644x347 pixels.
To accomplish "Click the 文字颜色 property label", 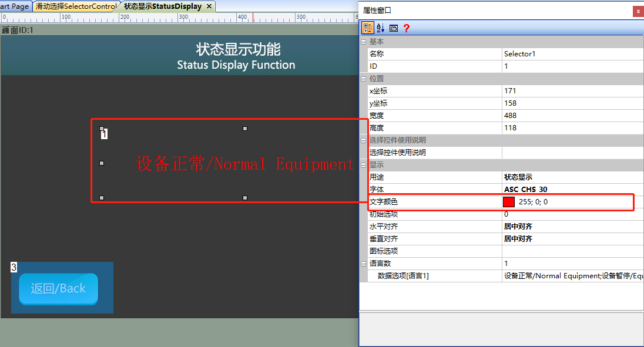I will [384, 202].
